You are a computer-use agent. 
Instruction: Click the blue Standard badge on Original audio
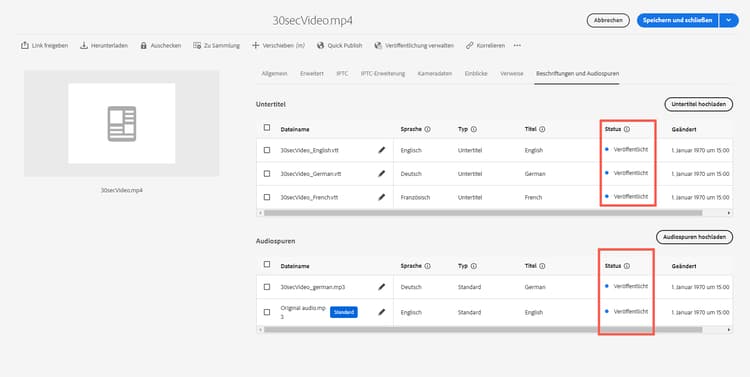(x=343, y=312)
